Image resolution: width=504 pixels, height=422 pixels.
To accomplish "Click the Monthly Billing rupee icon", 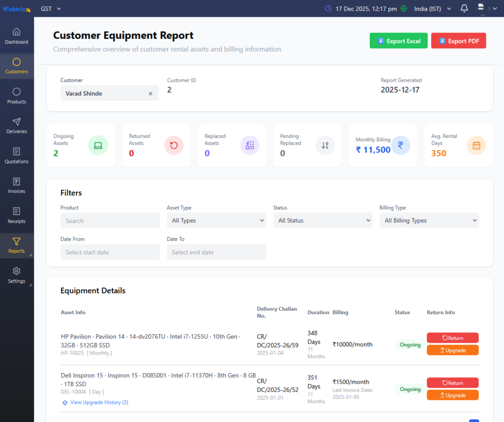I will pyautogui.click(x=401, y=145).
